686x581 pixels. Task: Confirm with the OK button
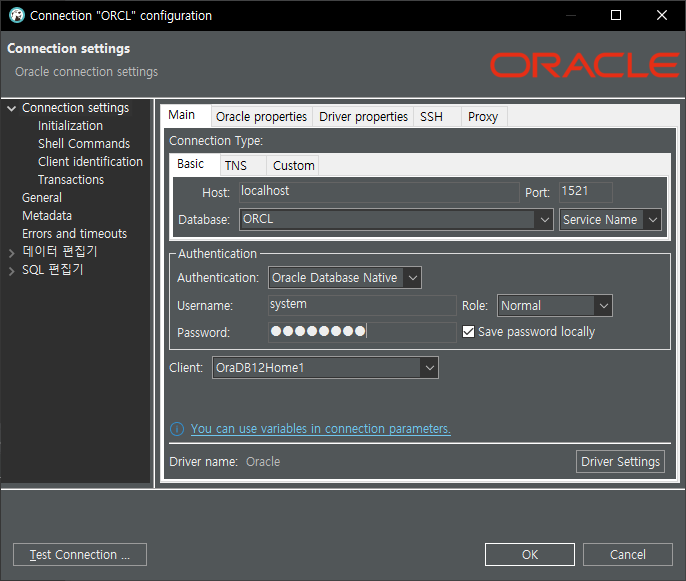pos(530,555)
